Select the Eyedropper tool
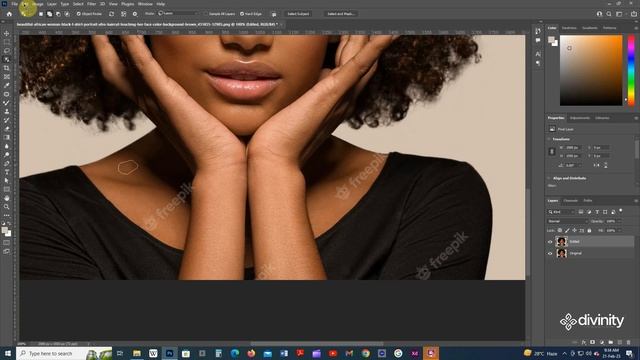The width and height of the screenshot is (640, 360). tap(7, 85)
